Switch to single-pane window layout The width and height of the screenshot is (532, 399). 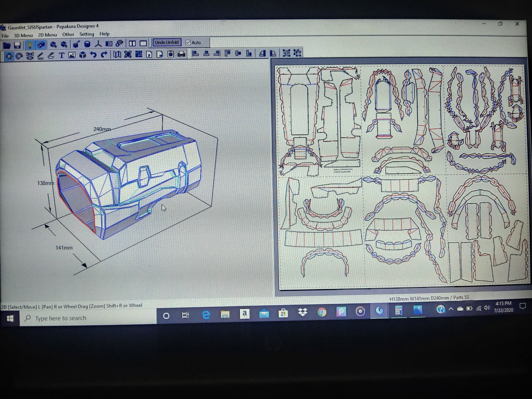click(x=143, y=43)
